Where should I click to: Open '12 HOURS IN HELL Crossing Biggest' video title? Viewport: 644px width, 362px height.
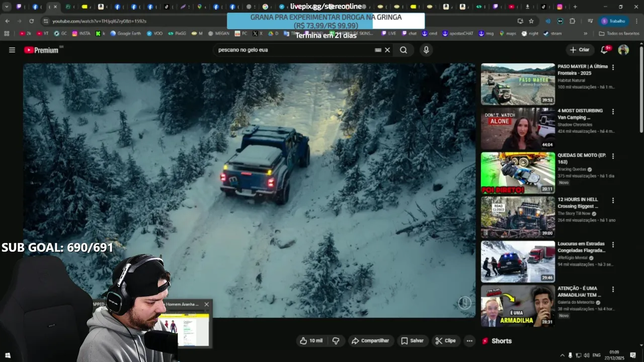click(578, 203)
